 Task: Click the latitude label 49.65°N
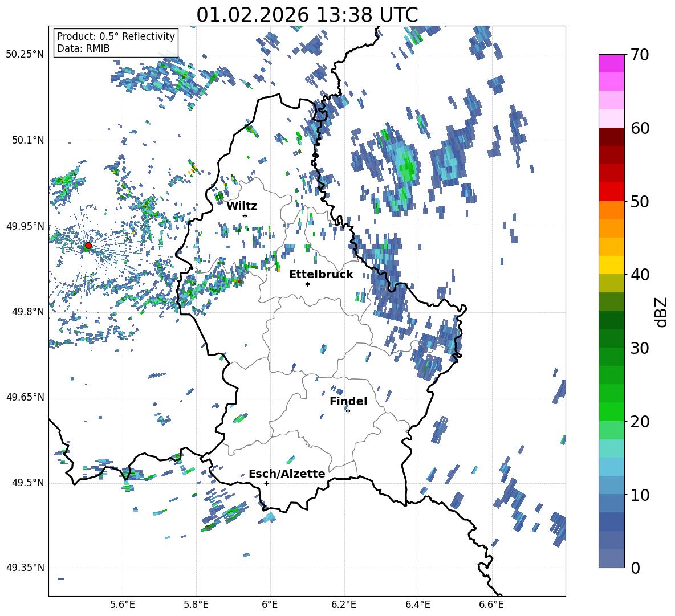(x=25, y=397)
